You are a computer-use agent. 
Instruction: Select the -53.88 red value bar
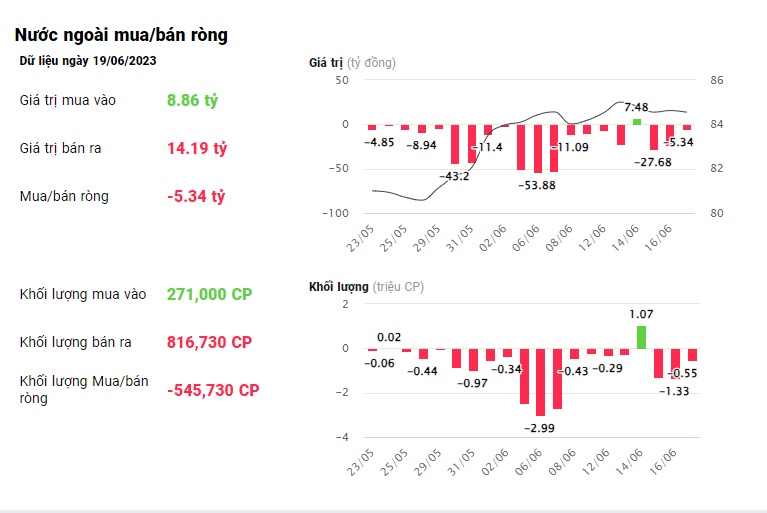(538, 149)
